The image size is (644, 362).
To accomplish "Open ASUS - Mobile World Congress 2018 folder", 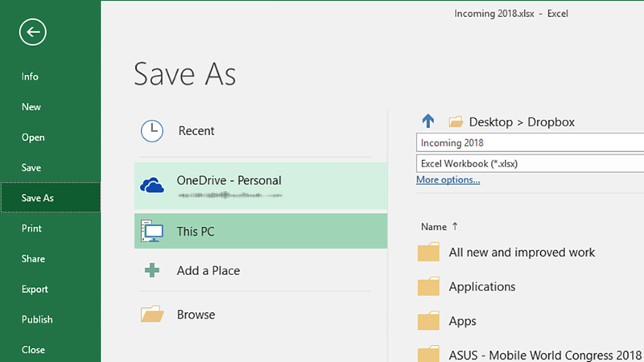I will (545, 355).
